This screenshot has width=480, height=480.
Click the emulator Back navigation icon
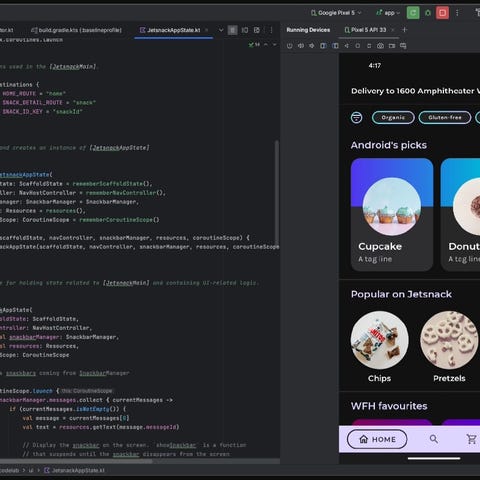(x=347, y=46)
